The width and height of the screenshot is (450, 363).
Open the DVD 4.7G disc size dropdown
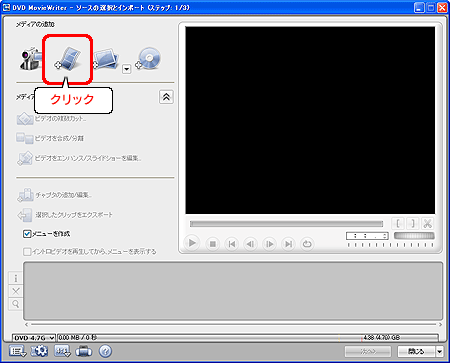click(34, 338)
